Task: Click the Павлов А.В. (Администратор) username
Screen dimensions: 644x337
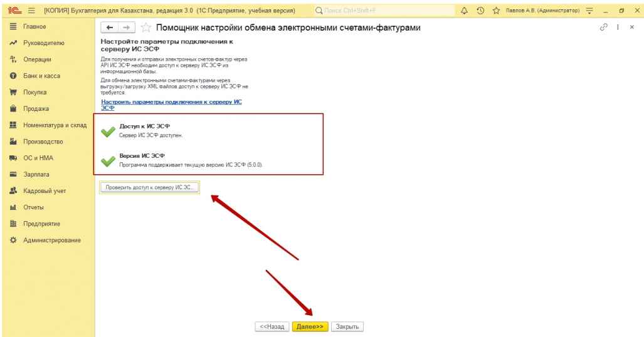Action: 542,11
